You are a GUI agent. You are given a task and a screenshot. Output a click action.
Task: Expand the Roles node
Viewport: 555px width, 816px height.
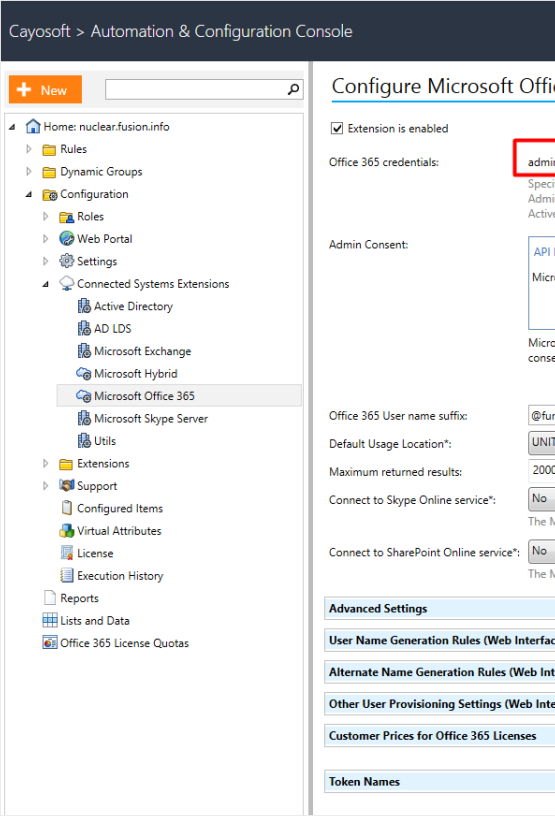point(46,216)
